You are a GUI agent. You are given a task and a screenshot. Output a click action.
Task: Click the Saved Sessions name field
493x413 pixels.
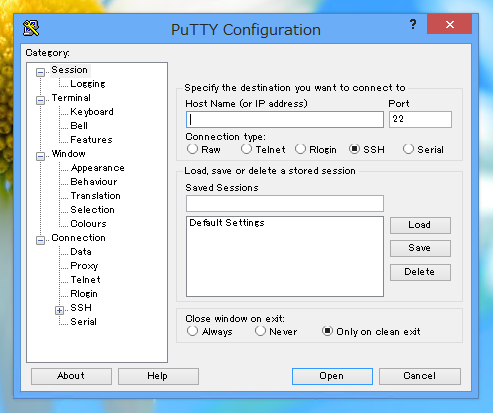click(285, 203)
